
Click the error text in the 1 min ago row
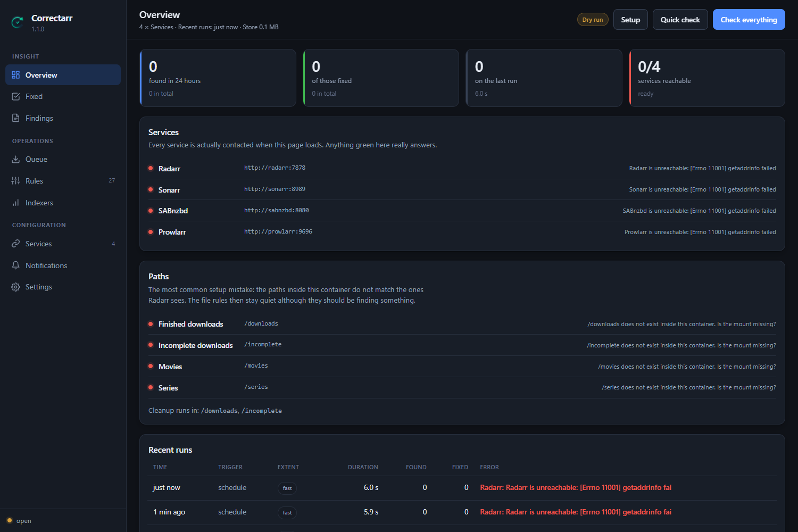tap(576, 512)
